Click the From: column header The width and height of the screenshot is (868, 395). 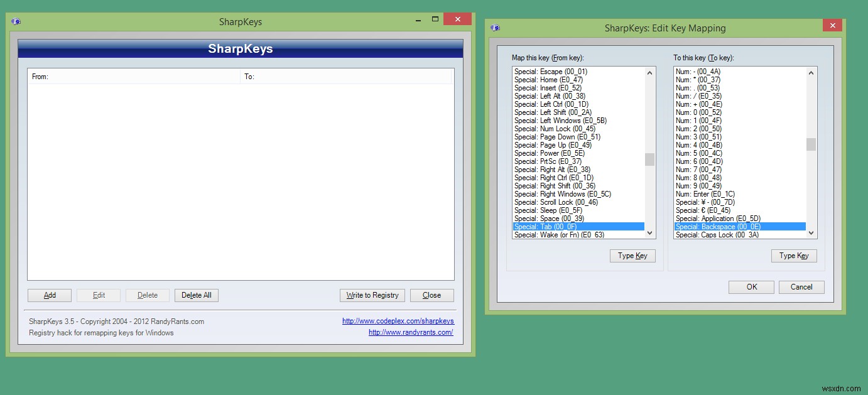click(x=134, y=77)
